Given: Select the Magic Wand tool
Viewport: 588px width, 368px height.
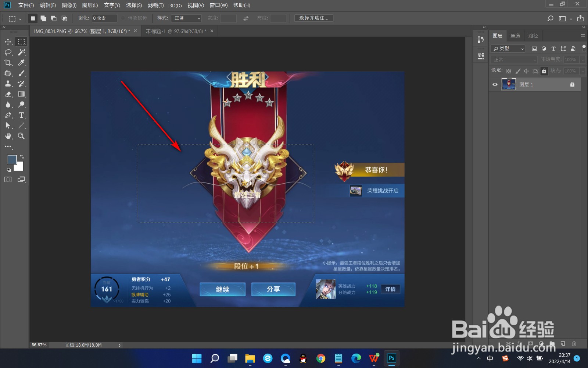Looking at the screenshot, I should [22, 52].
